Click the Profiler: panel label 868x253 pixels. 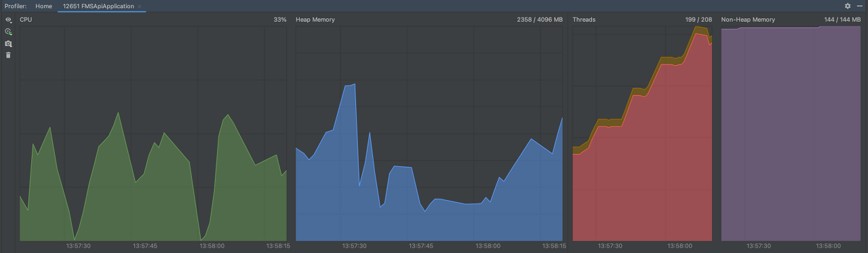point(15,6)
